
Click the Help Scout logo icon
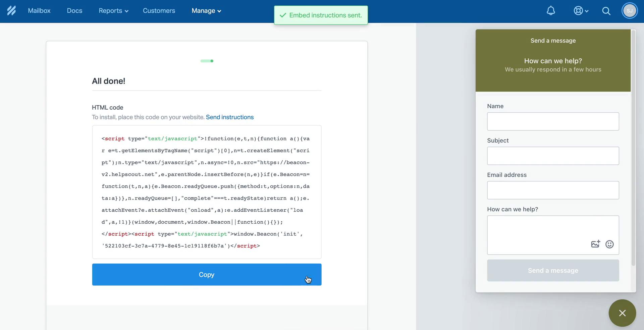(11, 11)
